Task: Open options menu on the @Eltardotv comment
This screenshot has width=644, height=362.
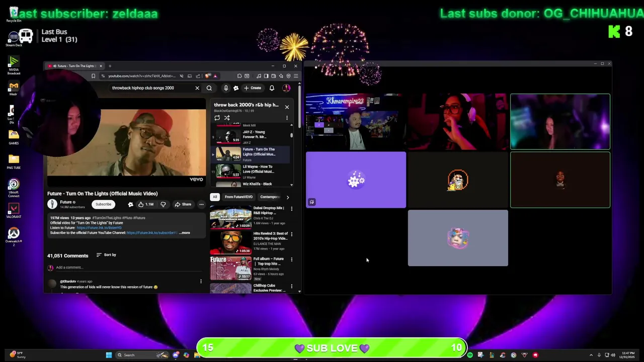Action: 201,282
